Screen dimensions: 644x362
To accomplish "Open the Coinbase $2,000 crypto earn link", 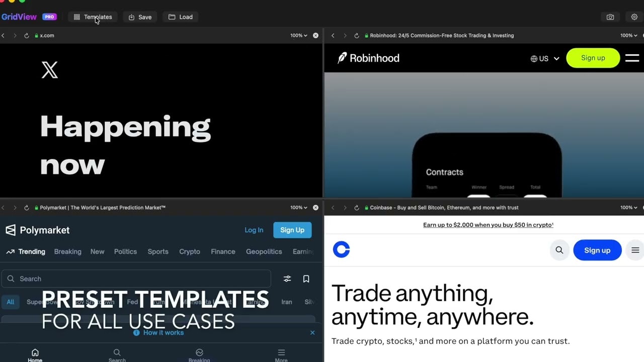I will click(x=488, y=225).
